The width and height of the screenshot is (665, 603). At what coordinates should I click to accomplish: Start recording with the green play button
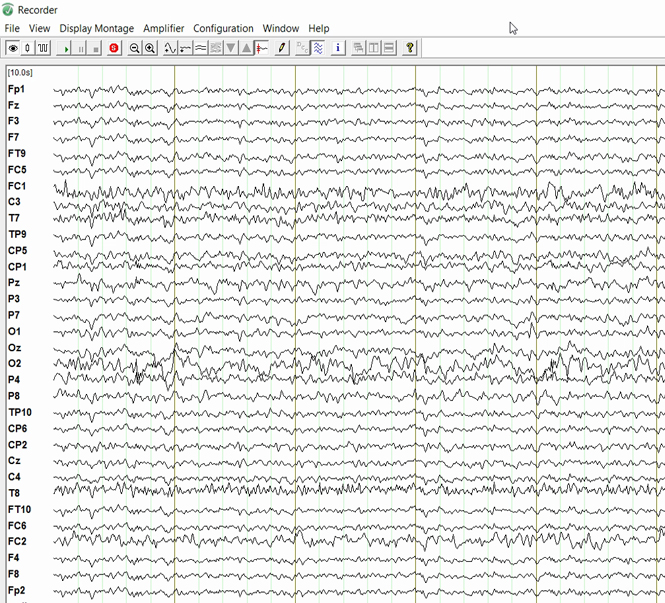click(66, 48)
